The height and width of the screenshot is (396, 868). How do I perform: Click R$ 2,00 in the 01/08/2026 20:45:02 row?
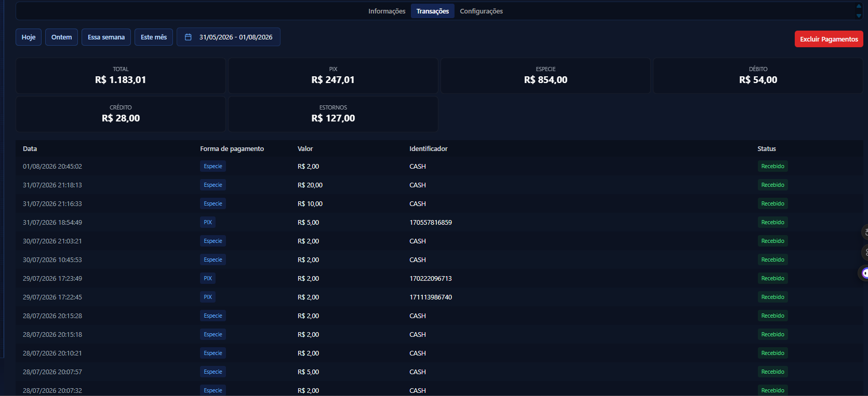pos(309,166)
